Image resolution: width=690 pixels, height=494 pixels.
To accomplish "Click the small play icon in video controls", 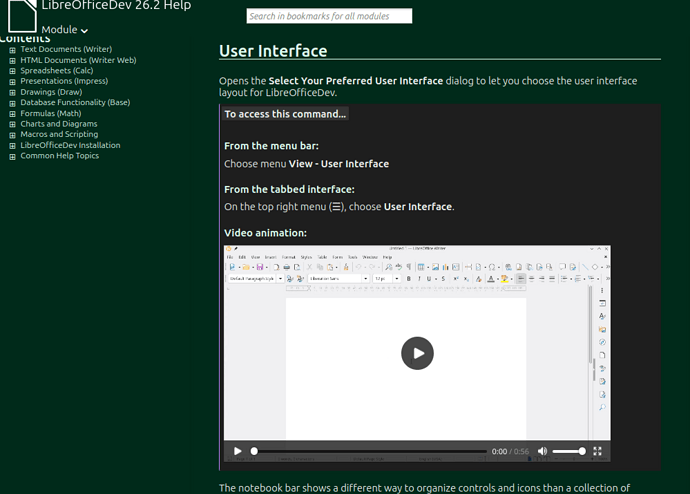I will pos(238,451).
